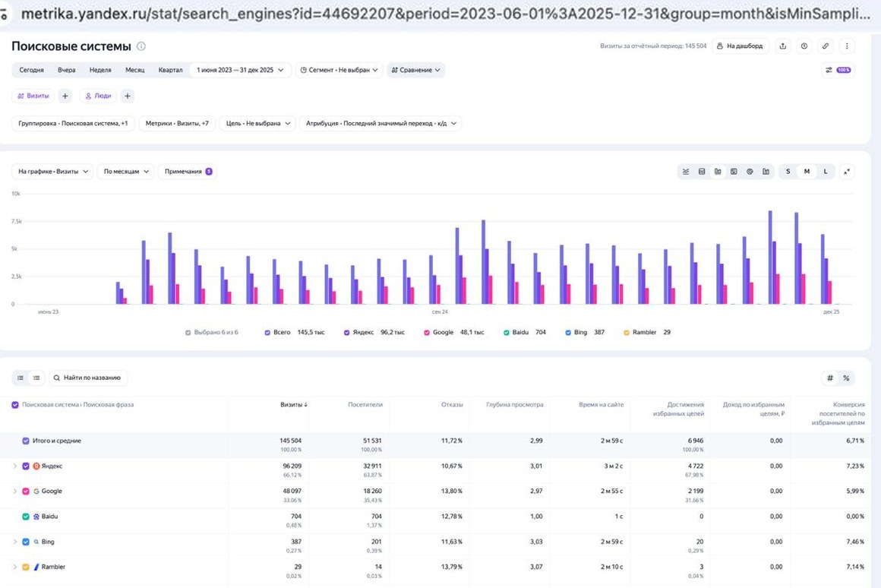Add a segment with plus after Визиты
Viewport: 881px width, 588px height.
point(65,96)
